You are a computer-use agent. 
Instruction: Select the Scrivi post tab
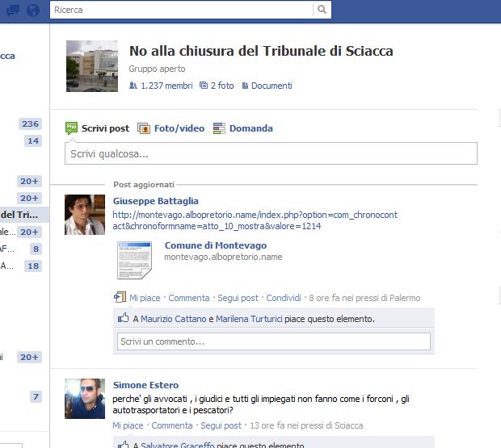(105, 128)
